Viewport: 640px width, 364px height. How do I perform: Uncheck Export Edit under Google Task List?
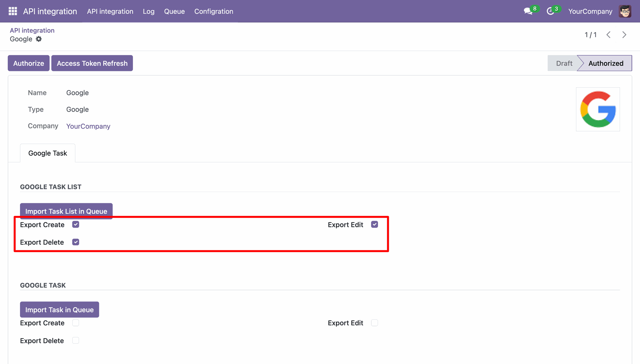(375, 224)
